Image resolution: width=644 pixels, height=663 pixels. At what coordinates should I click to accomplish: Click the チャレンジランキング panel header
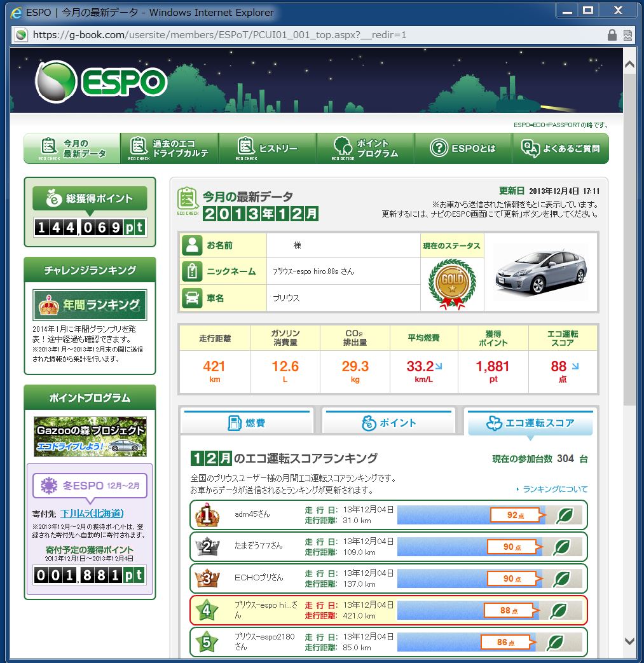click(x=90, y=270)
